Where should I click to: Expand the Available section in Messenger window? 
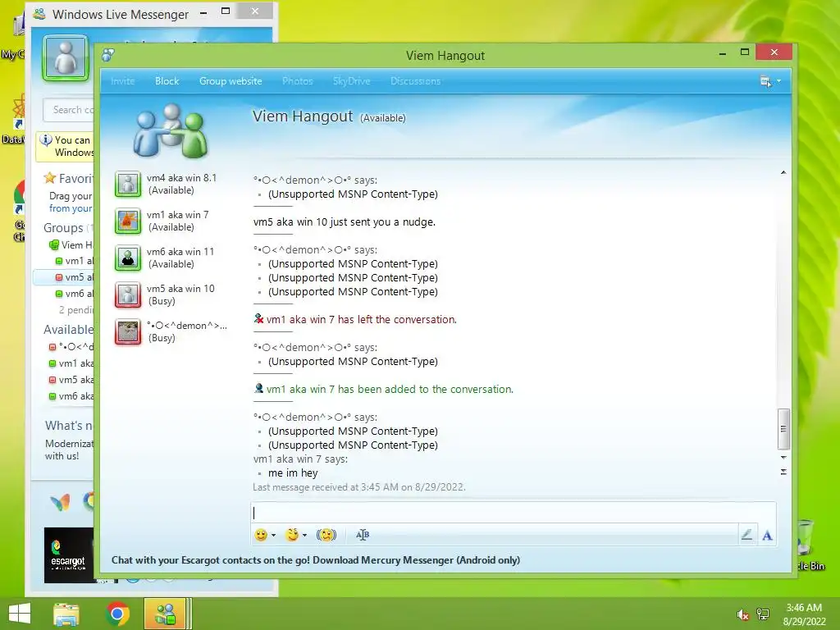pyautogui.click(x=69, y=330)
